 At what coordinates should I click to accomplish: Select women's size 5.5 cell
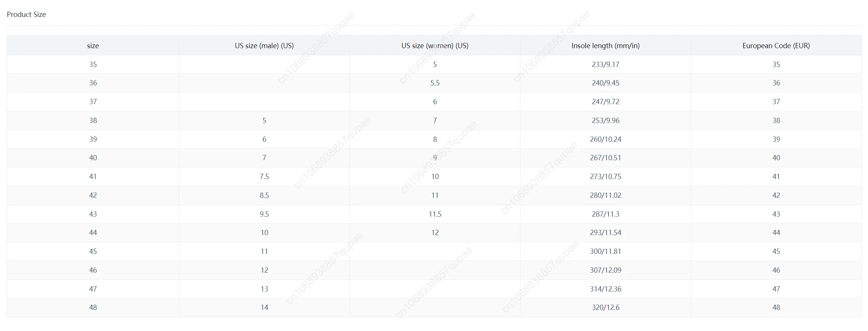pyautogui.click(x=435, y=83)
